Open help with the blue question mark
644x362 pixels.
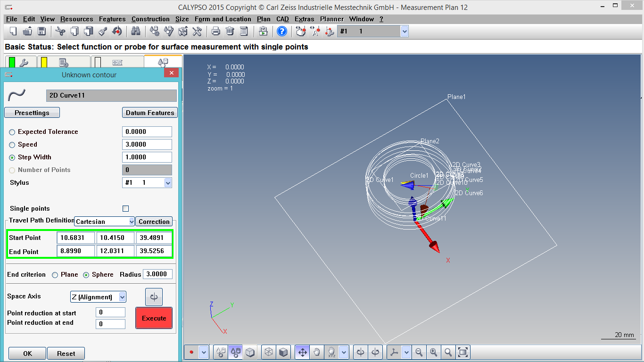point(282,31)
